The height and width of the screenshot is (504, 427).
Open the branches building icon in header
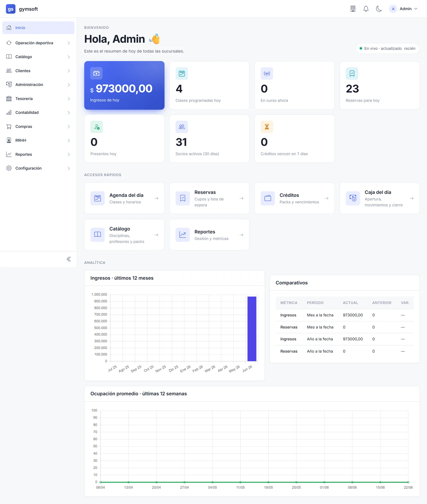tap(353, 9)
